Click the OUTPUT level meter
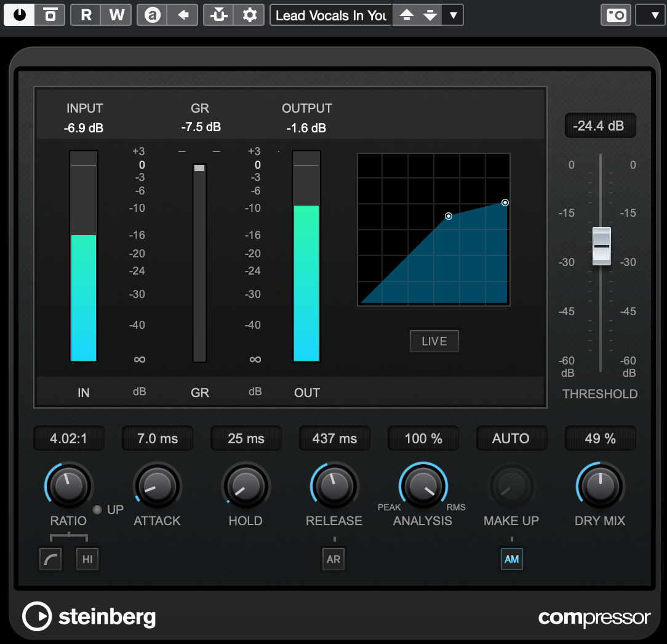 pyautogui.click(x=306, y=256)
